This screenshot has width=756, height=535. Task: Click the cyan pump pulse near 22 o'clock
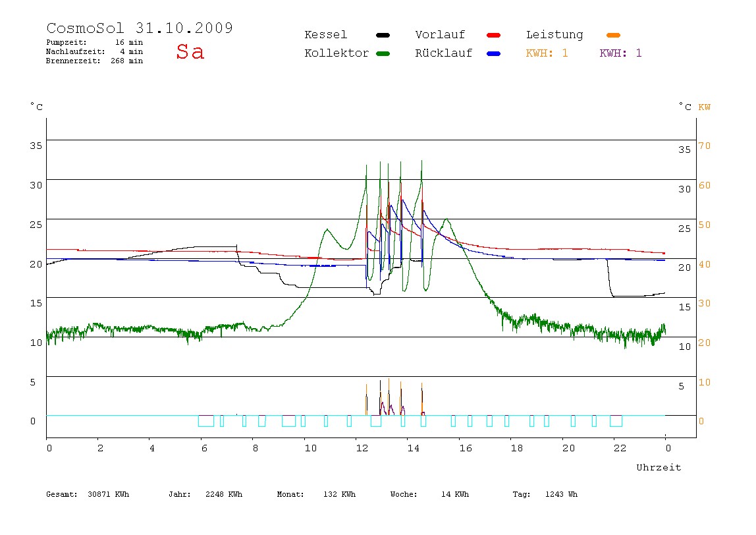[x=616, y=420]
